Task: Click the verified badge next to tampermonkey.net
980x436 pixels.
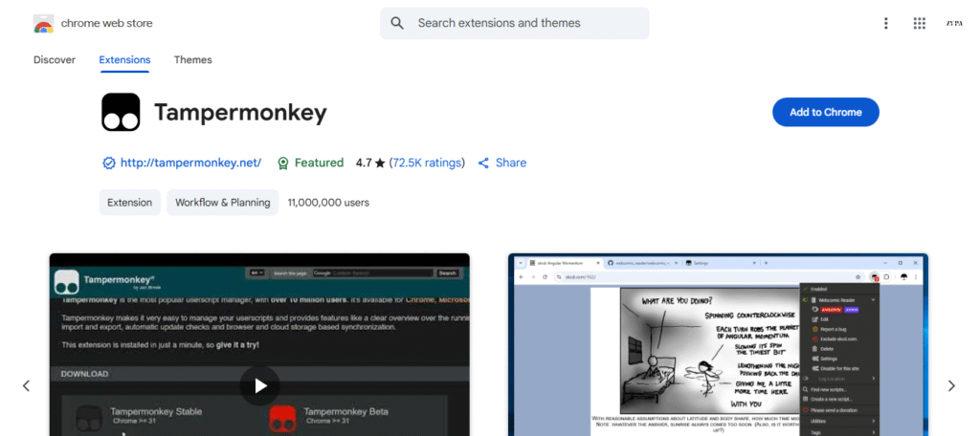Action: click(109, 163)
